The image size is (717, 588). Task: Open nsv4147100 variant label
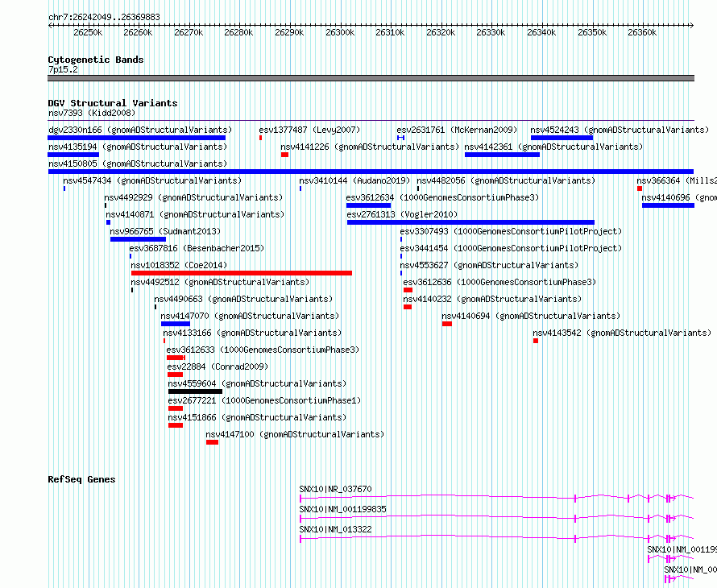(x=295, y=434)
